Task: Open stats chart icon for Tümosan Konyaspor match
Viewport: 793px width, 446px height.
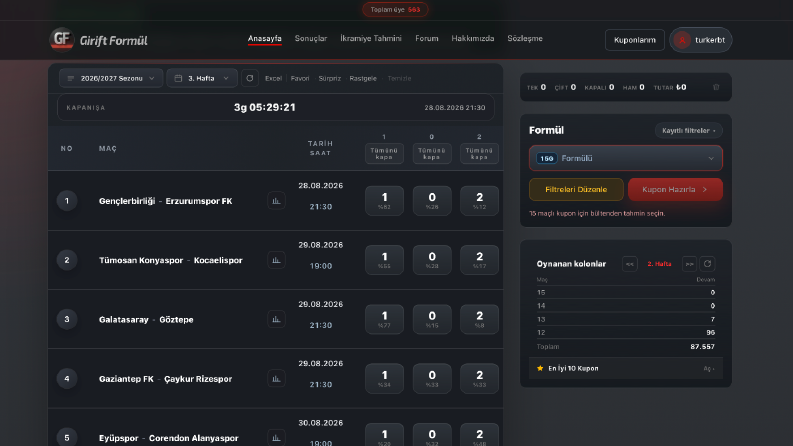Action: [276, 260]
